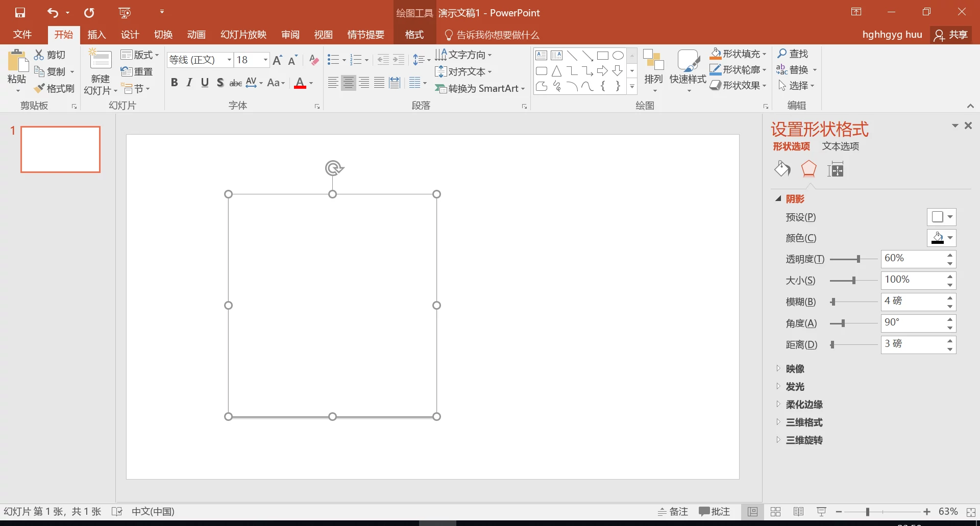Switch to Reading view in status bar
The image size is (980, 526).
tap(799, 512)
